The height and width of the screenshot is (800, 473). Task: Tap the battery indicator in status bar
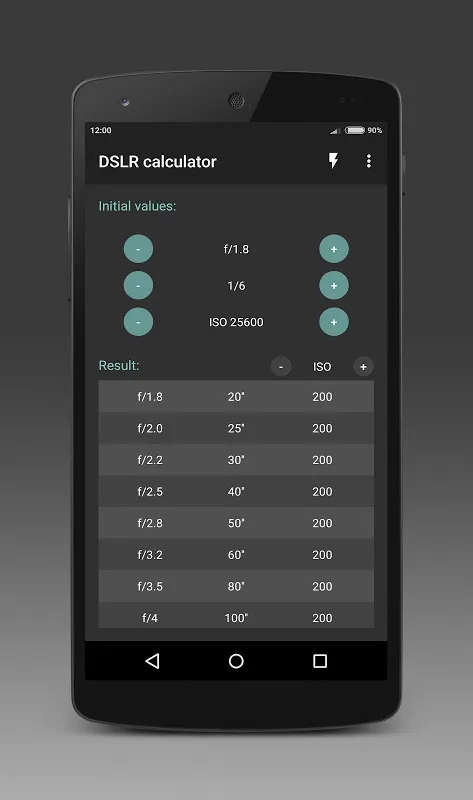pos(355,130)
